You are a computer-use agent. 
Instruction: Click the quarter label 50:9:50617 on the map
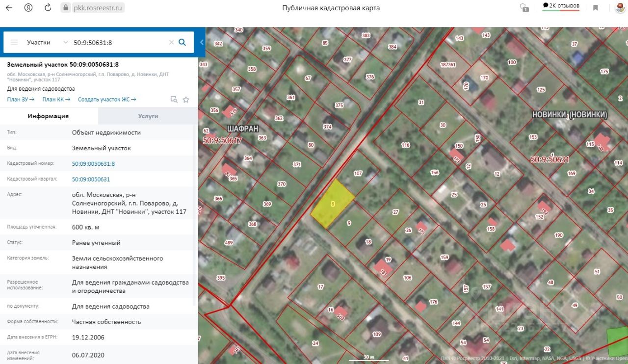(222, 140)
